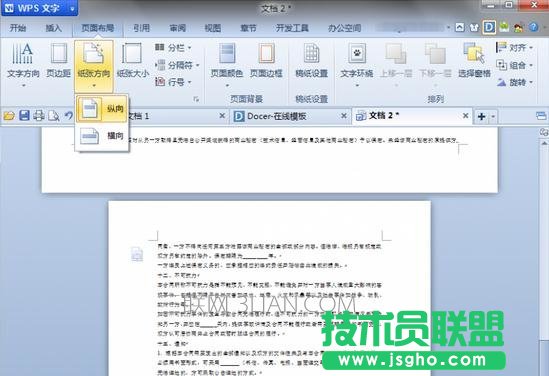
Task: Open the Page Border (页面边框) tool
Action: (266, 60)
